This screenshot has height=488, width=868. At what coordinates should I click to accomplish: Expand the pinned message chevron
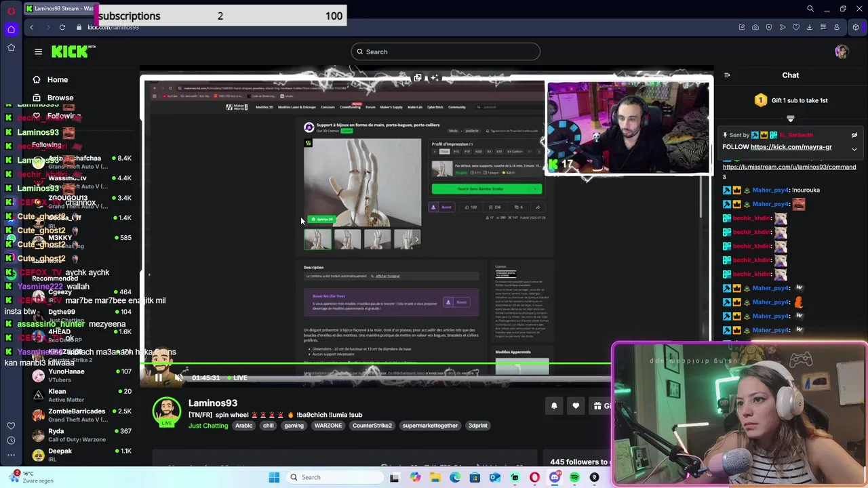pyautogui.click(x=854, y=148)
